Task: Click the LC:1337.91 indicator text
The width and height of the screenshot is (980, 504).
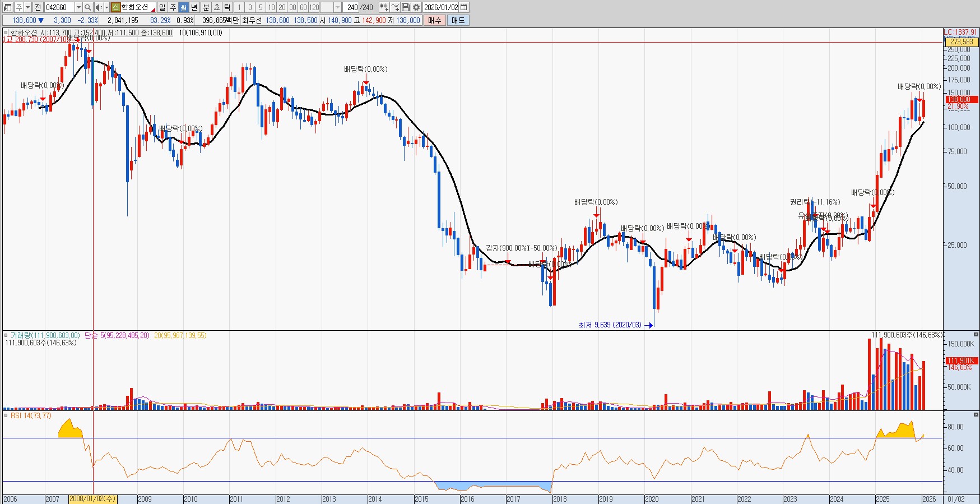Action: [x=960, y=33]
